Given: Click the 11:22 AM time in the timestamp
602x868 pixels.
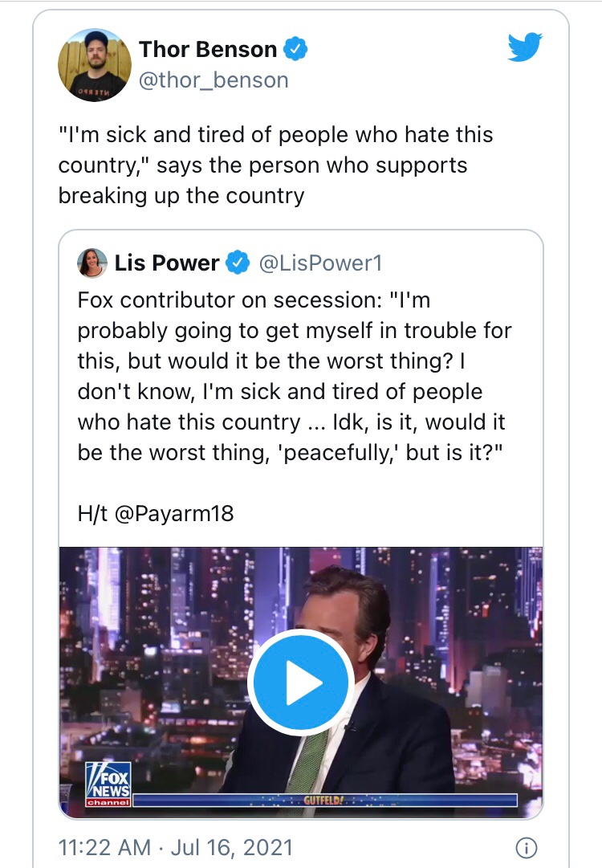Looking at the screenshot, I should click(x=104, y=847).
